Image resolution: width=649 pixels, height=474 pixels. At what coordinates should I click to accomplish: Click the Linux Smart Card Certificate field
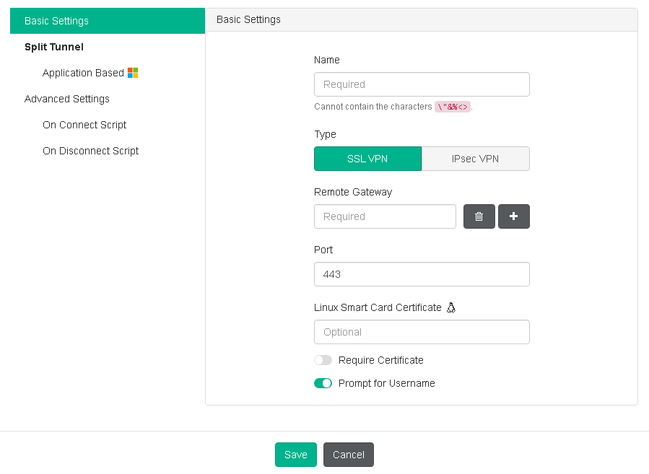(421, 332)
